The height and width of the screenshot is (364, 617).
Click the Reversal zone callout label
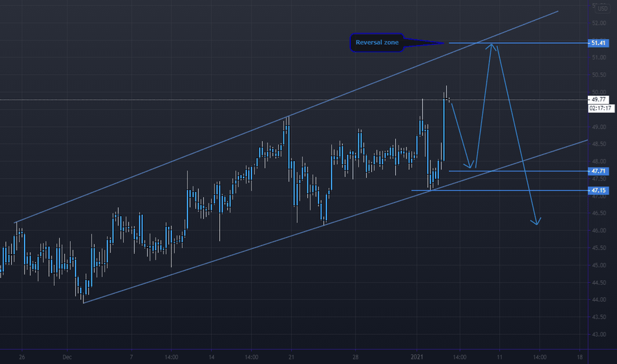(x=377, y=42)
